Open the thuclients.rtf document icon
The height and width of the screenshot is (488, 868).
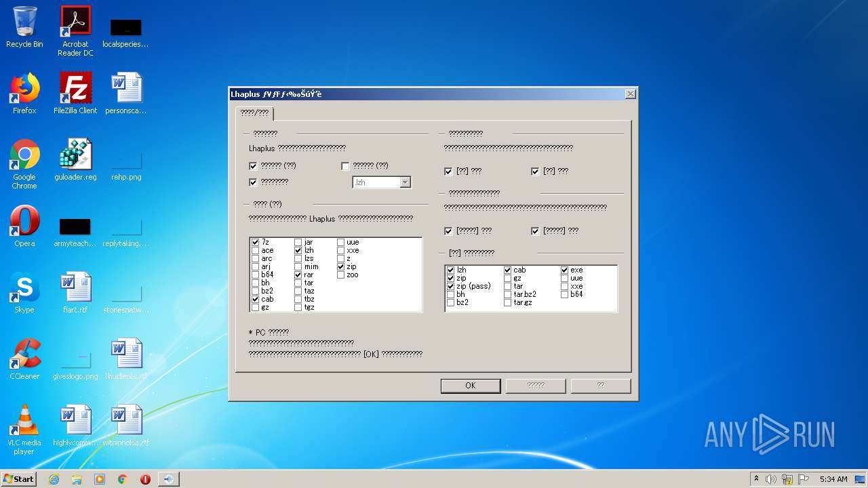click(x=126, y=359)
